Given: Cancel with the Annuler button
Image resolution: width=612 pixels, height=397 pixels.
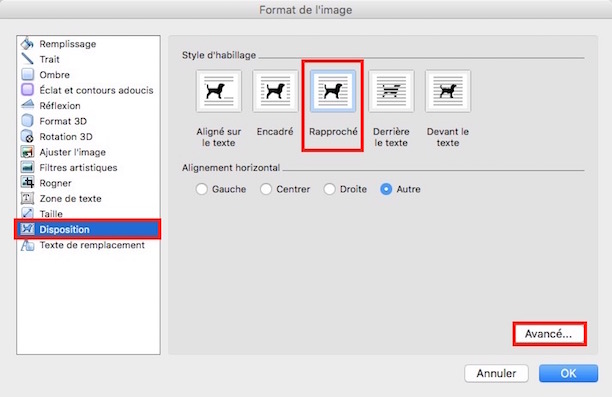Looking at the screenshot, I should coord(496,374).
